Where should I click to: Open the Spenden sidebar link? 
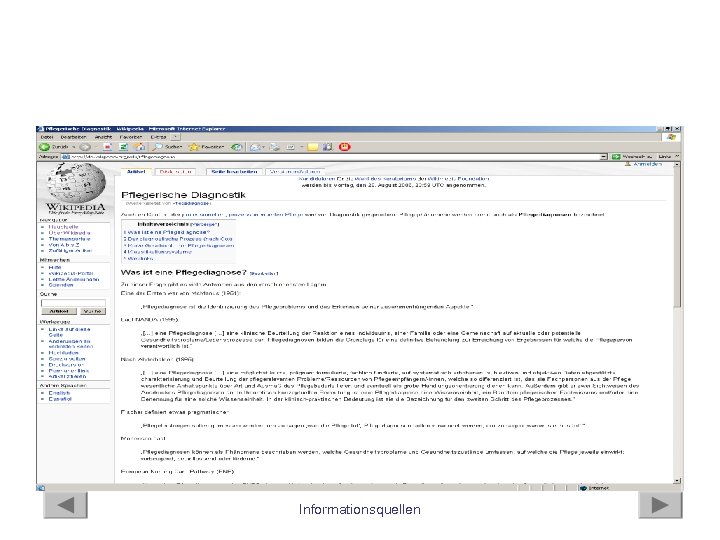click(61, 285)
